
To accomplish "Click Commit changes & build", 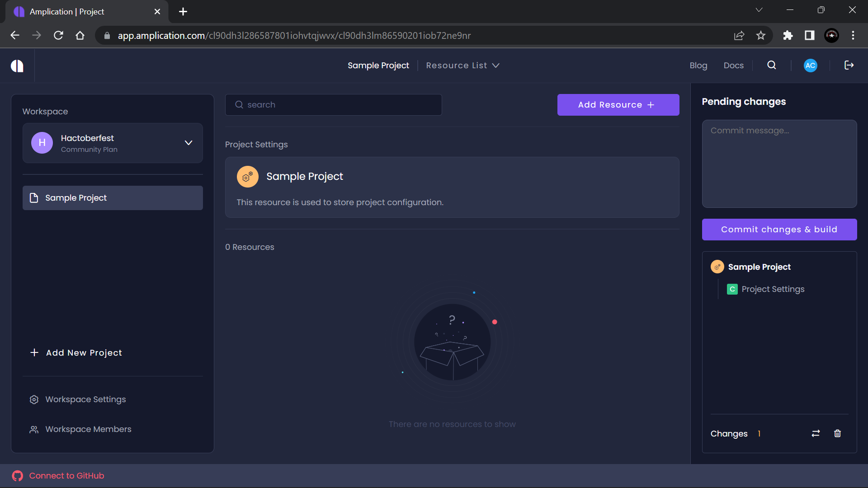I will point(779,229).
